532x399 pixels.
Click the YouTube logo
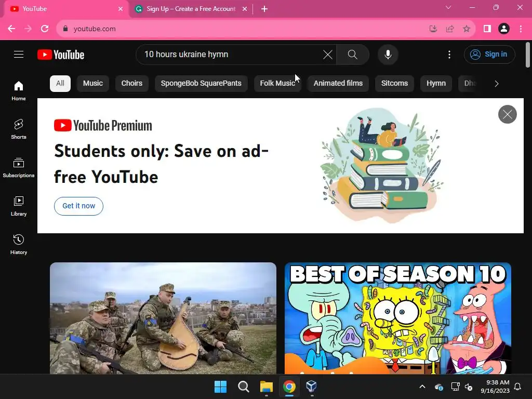[x=61, y=55]
